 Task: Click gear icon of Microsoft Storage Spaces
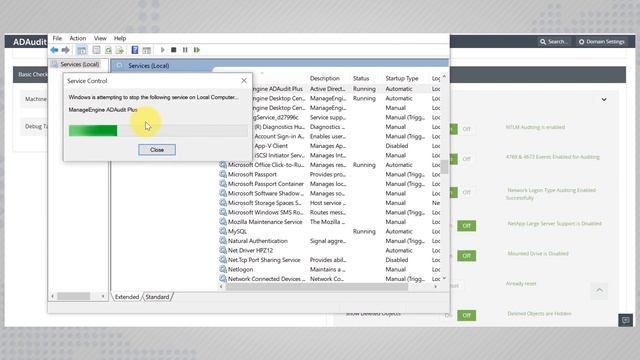[x=223, y=202]
